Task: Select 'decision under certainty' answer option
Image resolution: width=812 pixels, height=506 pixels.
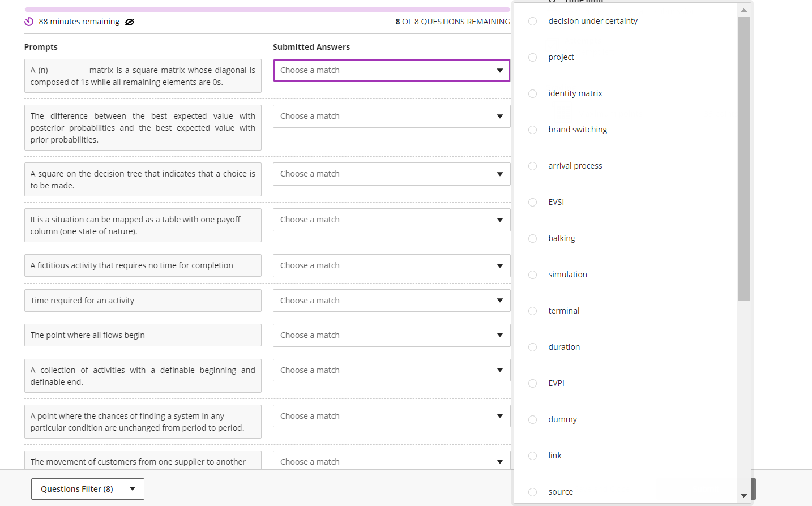Action: coord(592,21)
